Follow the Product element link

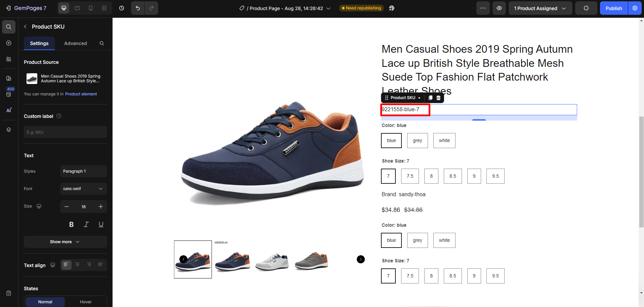[81, 94]
